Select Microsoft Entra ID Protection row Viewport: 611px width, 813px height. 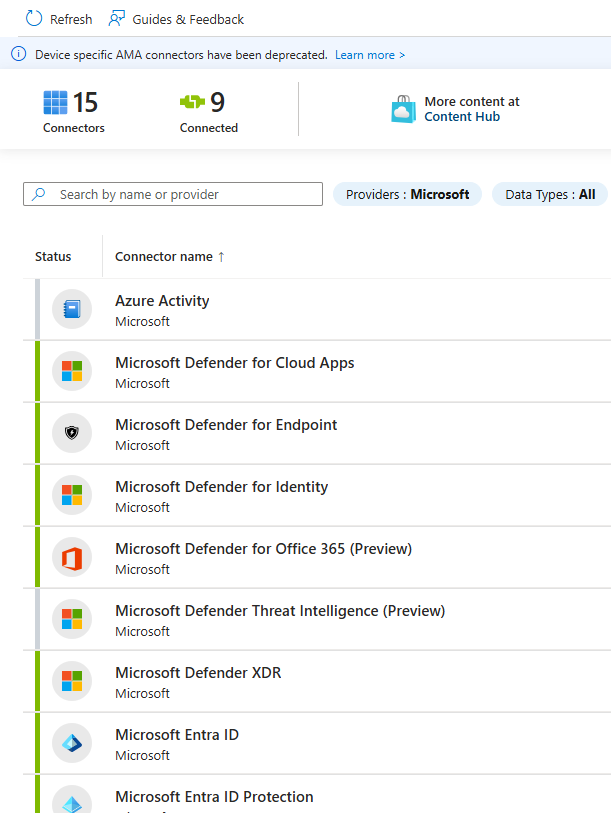click(317, 794)
